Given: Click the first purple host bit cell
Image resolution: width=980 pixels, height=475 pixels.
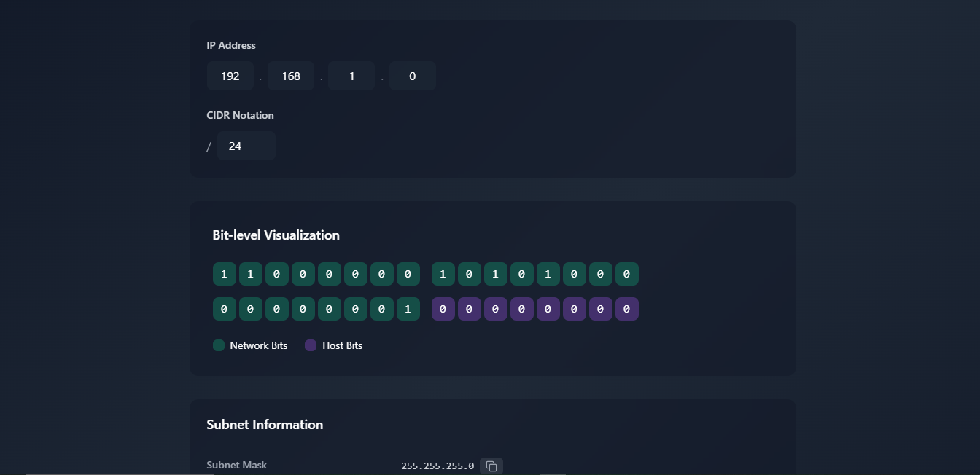Looking at the screenshot, I should point(443,309).
